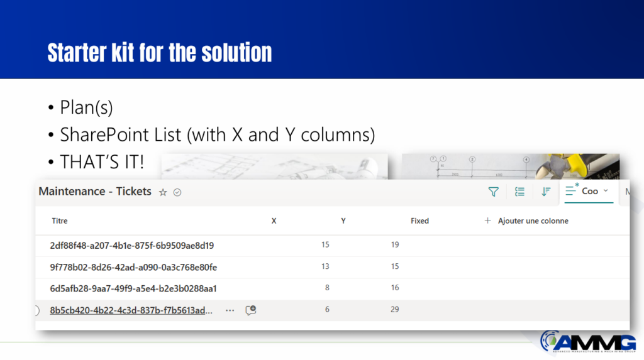
Task: Click the title 6d5afb28-9aa7-49f9-a5e4-b2e3b0288aa1
Action: coord(133,288)
